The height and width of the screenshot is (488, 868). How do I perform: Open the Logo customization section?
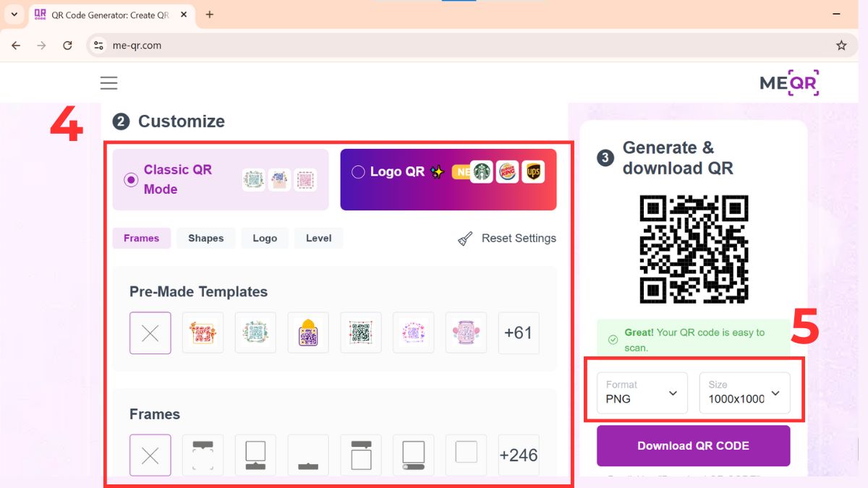click(x=265, y=238)
